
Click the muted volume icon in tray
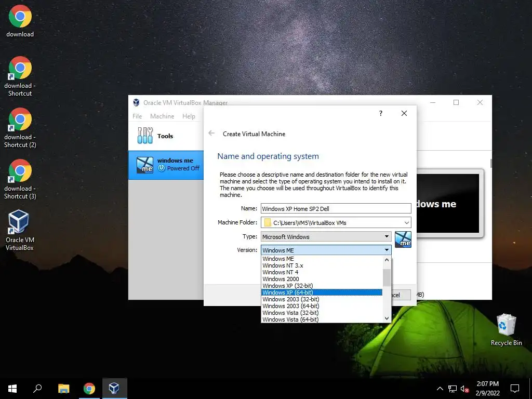coord(464,389)
